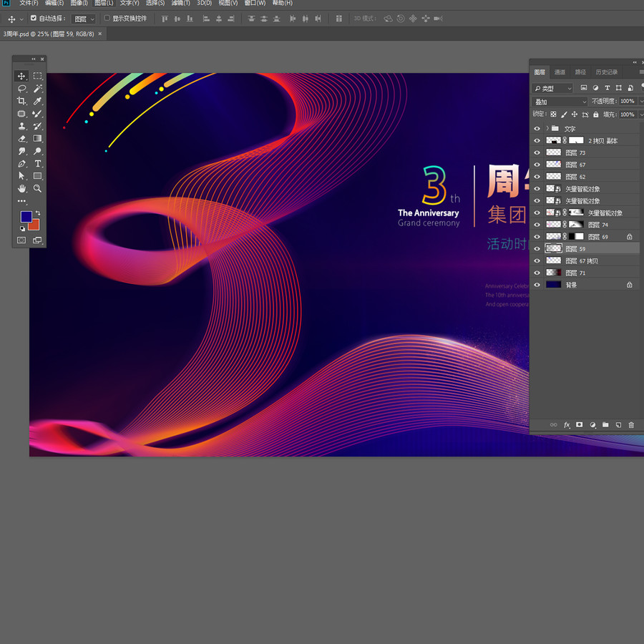This screenshot has width=644, height=644.
Task: Add a layer mask to layer
Action: [579, 424]
